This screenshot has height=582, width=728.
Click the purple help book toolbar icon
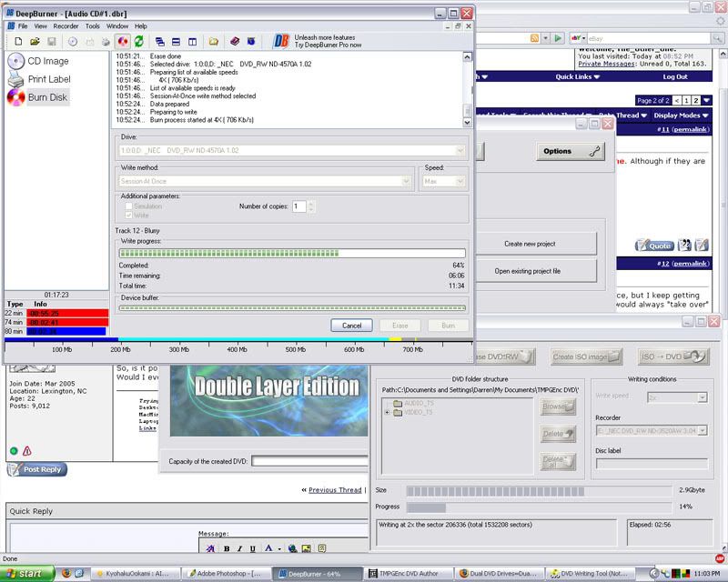pyautogui.click(x=235, y=42)
